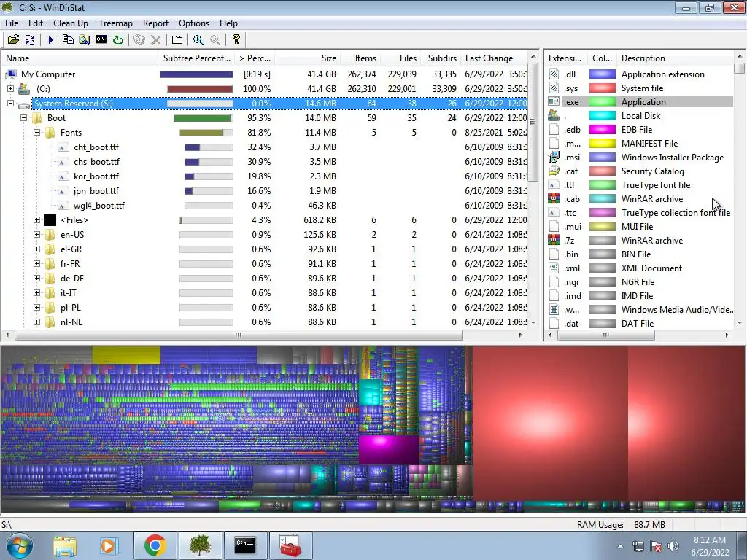This screenshot has width=747, height=560.
Task: Click the Delete to Recycle Bin icon
Action: (x=139, y=39)
